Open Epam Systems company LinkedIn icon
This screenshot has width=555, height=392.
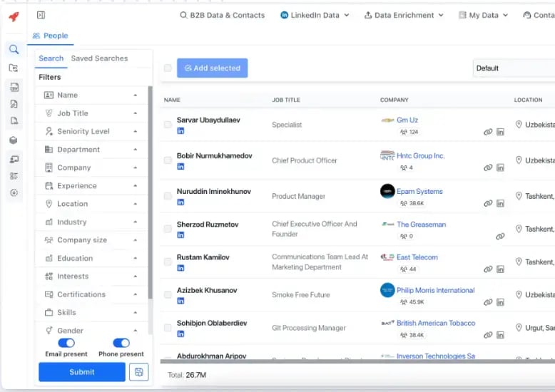(x=500, y=203)
